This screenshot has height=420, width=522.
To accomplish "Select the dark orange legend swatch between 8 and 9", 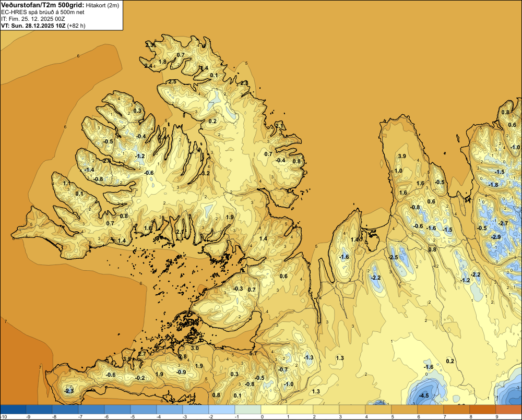I will point(483,409).
